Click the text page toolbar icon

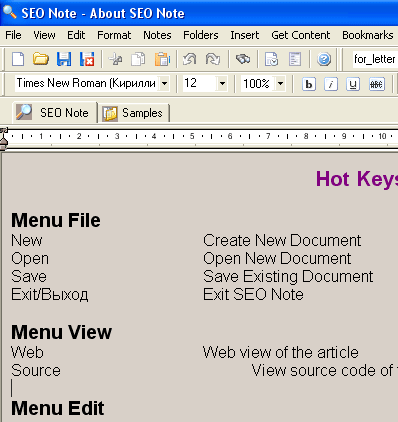click(x=295, y=59)
